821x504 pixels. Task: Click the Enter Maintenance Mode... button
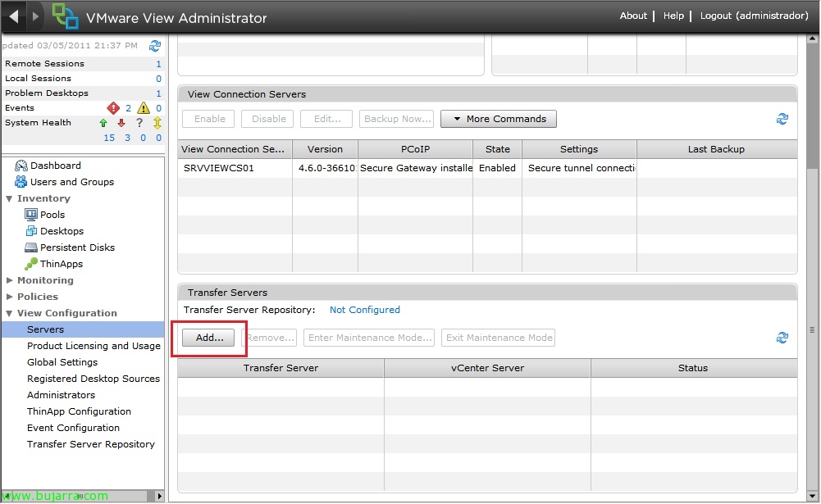click(x=370, y=338)
